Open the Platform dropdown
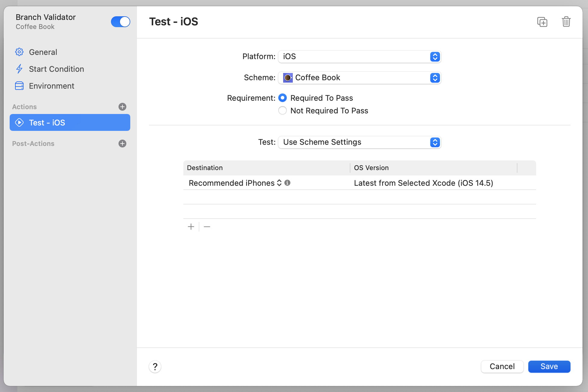Screen dimensions: 588x392 coord(359,57)
